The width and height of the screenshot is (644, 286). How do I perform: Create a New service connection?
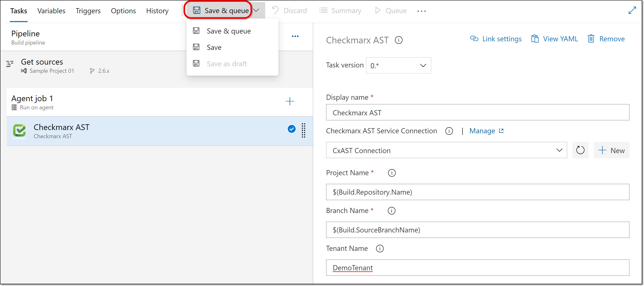coord(611,150)
